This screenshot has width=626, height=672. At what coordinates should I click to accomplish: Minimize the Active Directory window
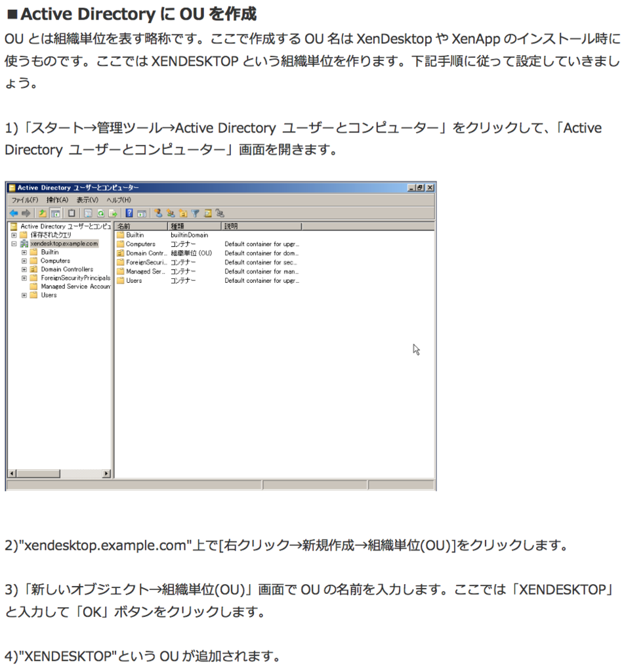412,188
